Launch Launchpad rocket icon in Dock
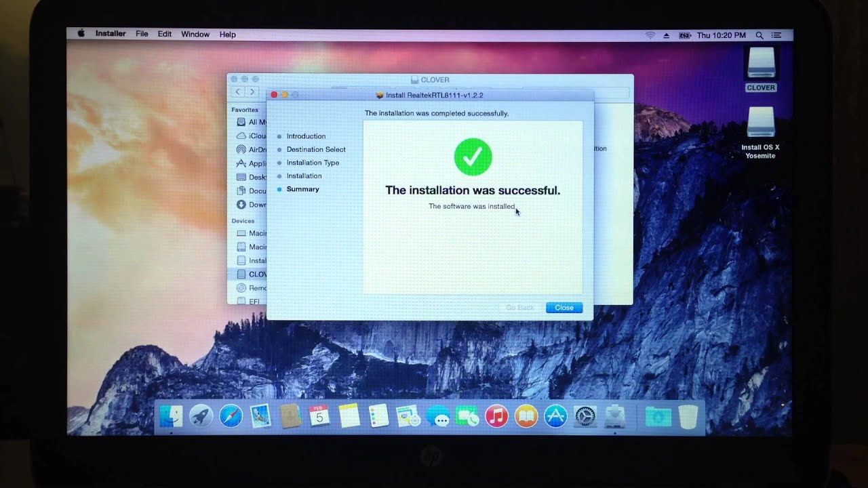The width and height of the screenshot is (868, 488). 201,415
